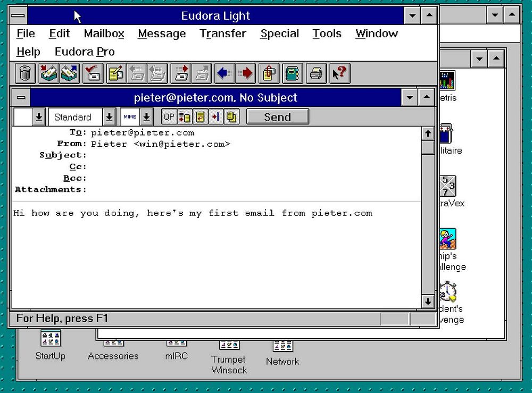Click the greyed Redirect toolbar icon

[x=202, y=73]
